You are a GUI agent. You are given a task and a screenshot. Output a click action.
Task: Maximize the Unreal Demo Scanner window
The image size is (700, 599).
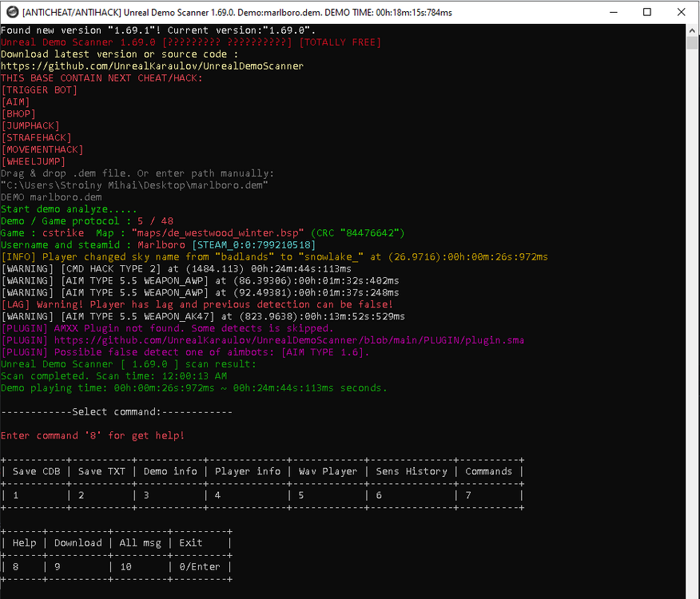tap(648, 12)
